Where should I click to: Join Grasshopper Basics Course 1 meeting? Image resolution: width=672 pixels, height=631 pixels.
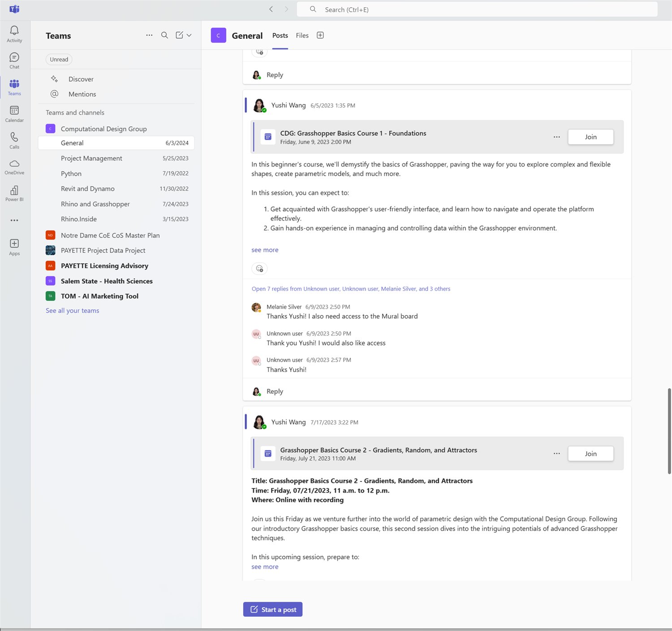[590, 137]
